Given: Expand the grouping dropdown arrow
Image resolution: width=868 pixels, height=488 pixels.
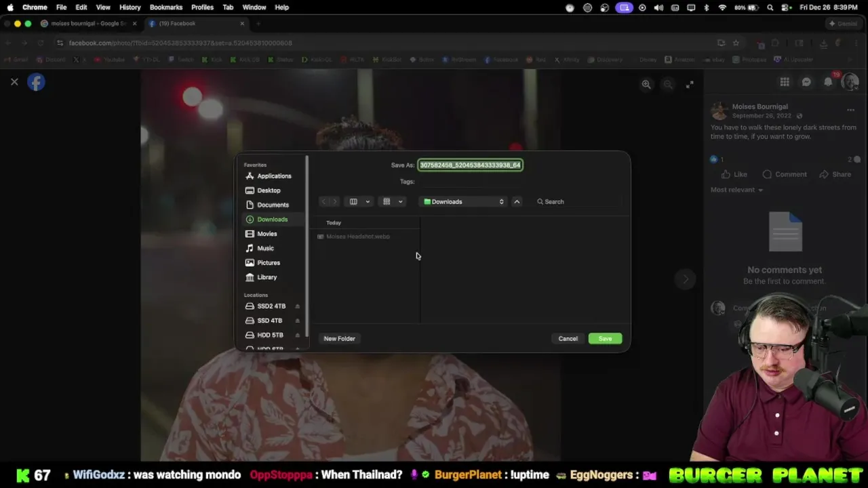Looking at the screenshot, I should [400, 202].
